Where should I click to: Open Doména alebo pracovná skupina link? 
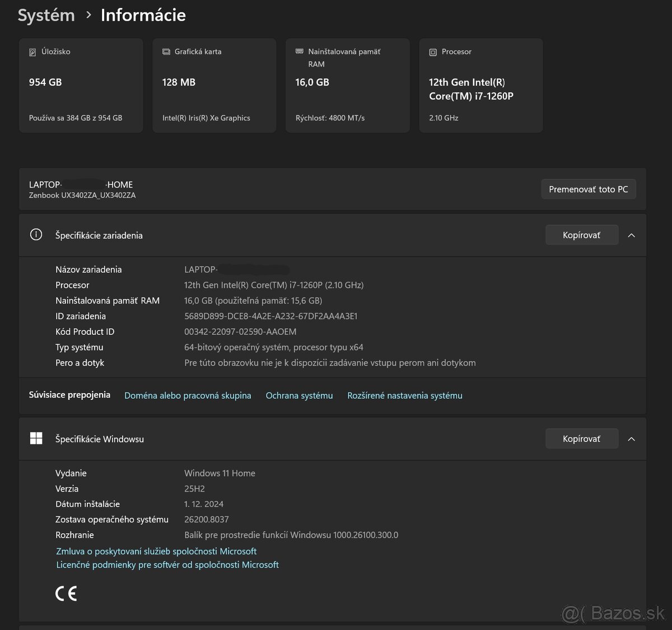pyautogui.click(x=188, y=395)
